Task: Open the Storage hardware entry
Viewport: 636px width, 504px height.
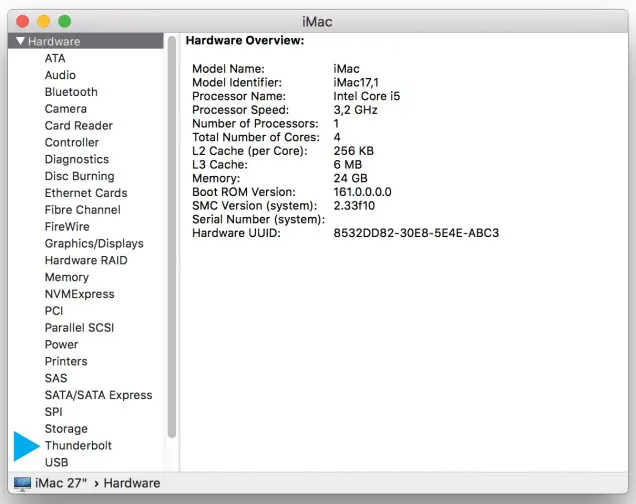Action: [66, 428]
